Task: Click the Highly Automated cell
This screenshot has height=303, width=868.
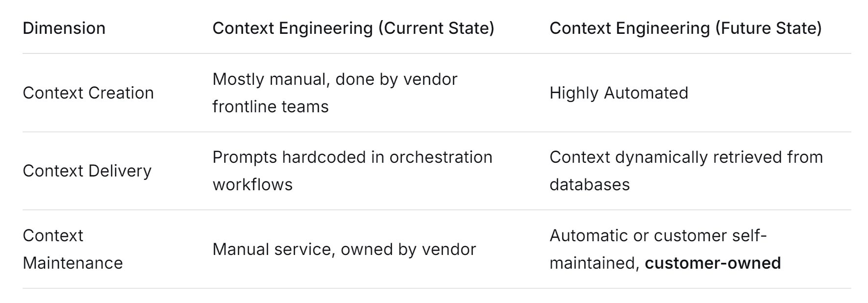Action: pos(619,93)
